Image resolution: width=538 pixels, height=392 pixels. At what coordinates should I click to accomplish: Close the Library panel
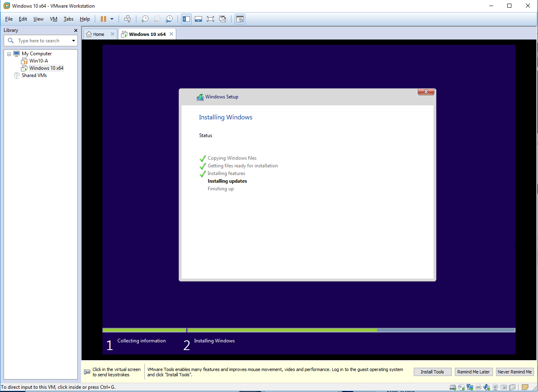click(75, 30)
